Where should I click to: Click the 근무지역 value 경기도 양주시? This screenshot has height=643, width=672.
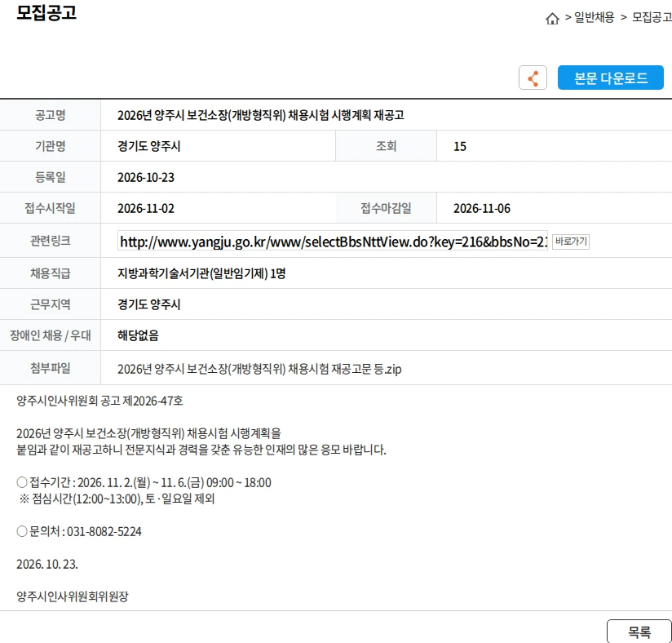148,304
